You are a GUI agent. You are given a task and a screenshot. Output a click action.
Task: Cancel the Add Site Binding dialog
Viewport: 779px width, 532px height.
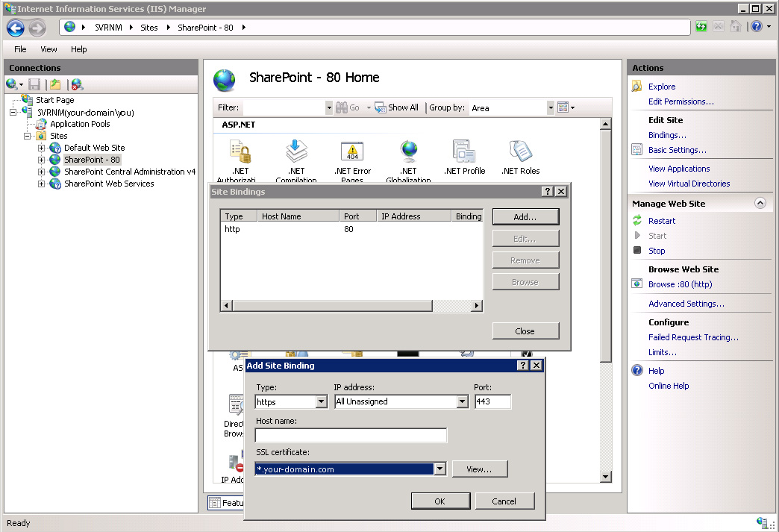point(504,501)
